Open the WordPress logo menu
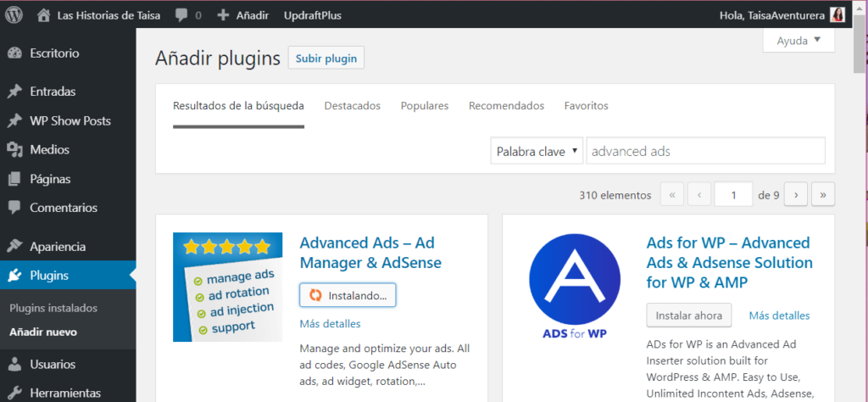868x402 pixels. 14,15
